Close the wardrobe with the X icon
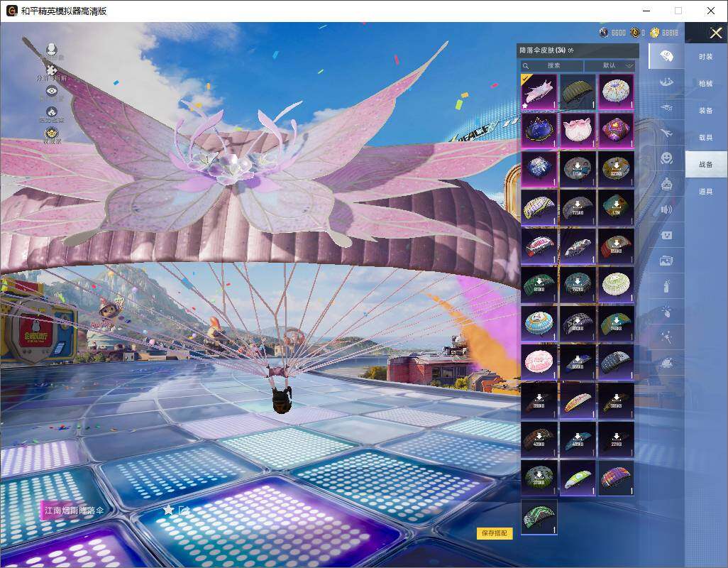 tap(715, 33)
